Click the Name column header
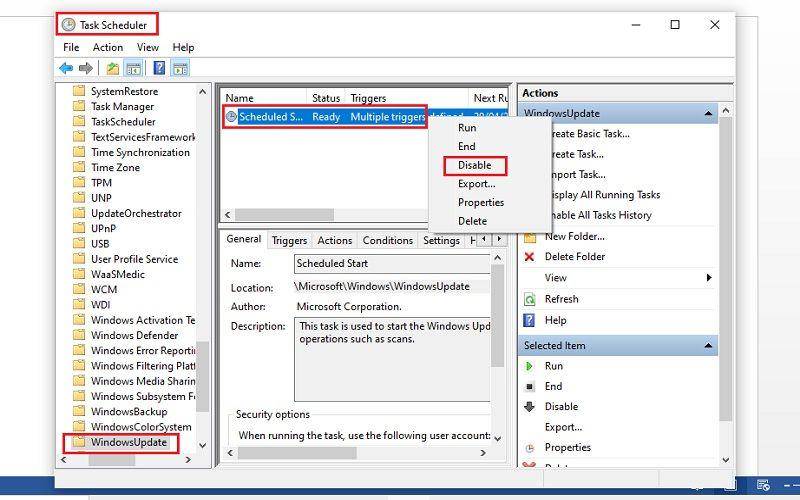The image size is (800, 500). [264, 98]
